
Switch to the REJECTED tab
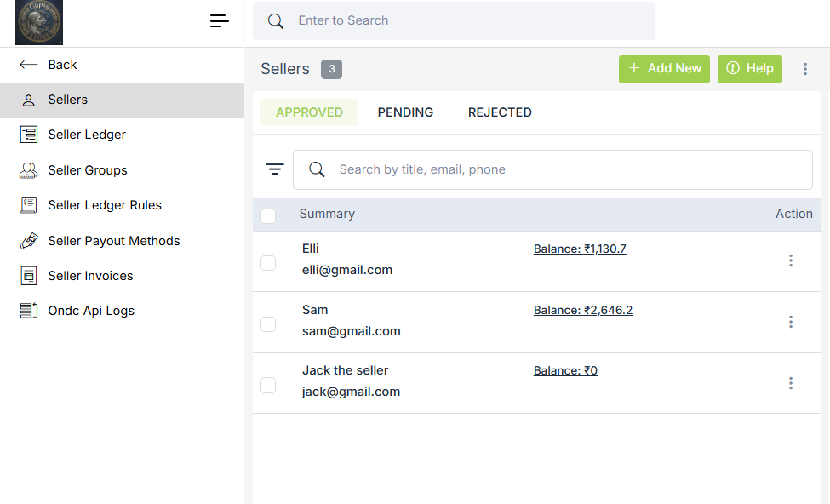pyautogui.click(x=499, y=112)
